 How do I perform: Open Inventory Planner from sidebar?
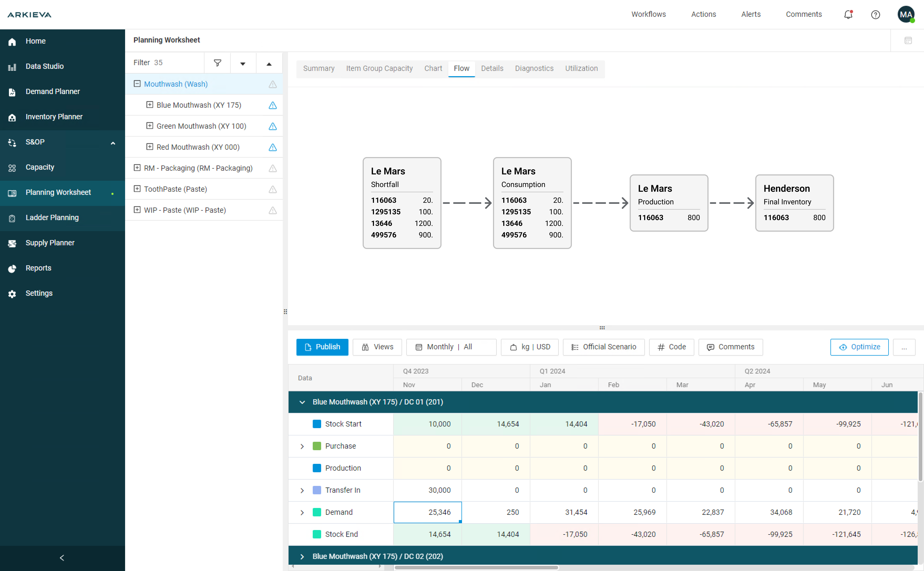(x=54, y=117)
